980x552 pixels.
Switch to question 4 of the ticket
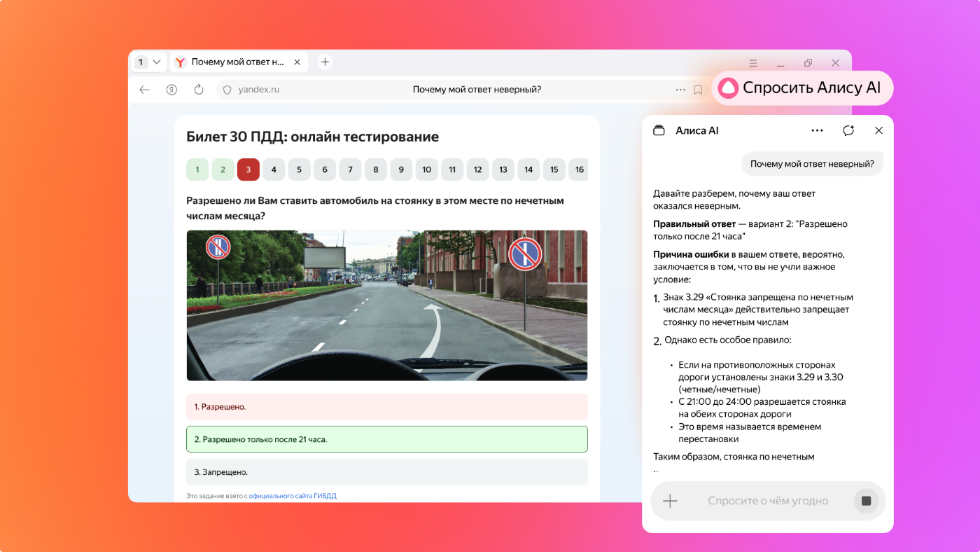[274, 170]
